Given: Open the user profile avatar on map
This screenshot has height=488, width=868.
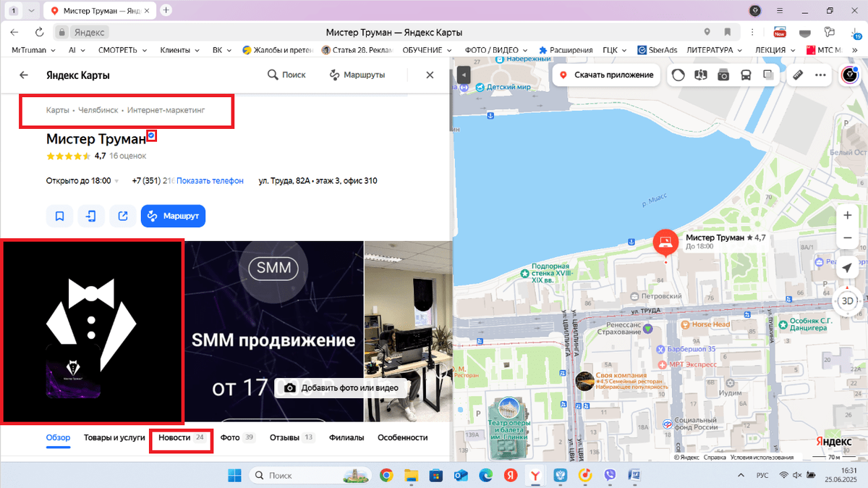Looking at the screenshot, I should coord(851,75).
